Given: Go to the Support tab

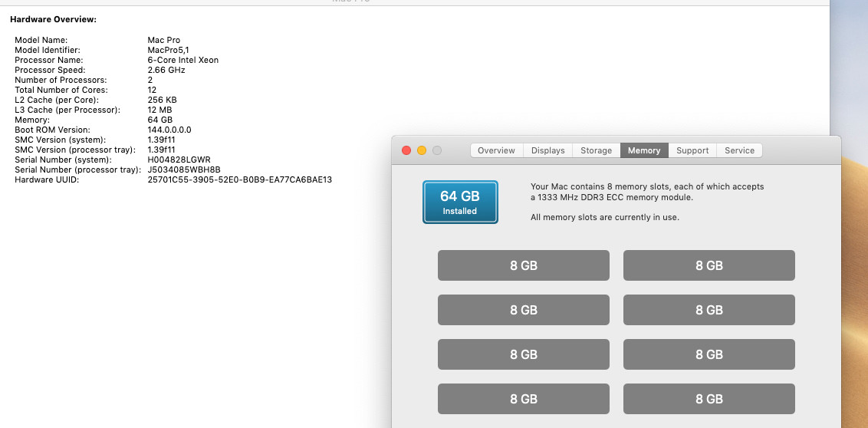Looking at the screenshot, I should tap(692, 150).
